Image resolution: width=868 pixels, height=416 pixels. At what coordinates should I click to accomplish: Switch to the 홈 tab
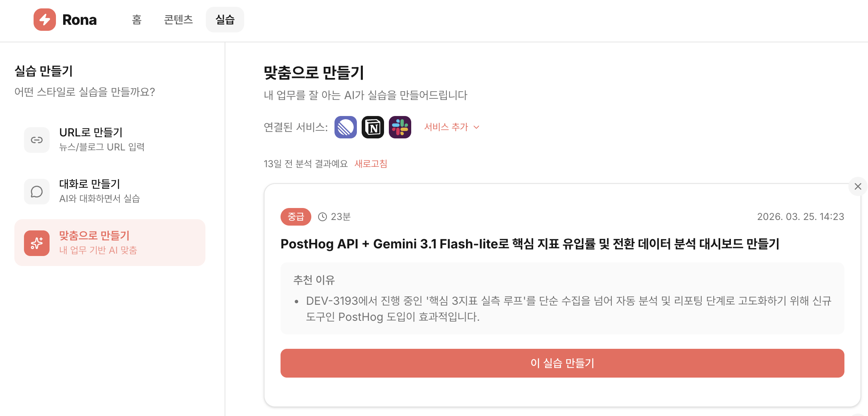[x=136, y=19]
